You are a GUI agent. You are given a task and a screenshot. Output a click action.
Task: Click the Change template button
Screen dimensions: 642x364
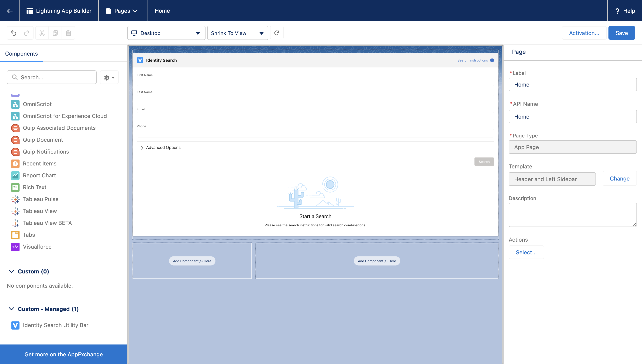click(619, 179)
